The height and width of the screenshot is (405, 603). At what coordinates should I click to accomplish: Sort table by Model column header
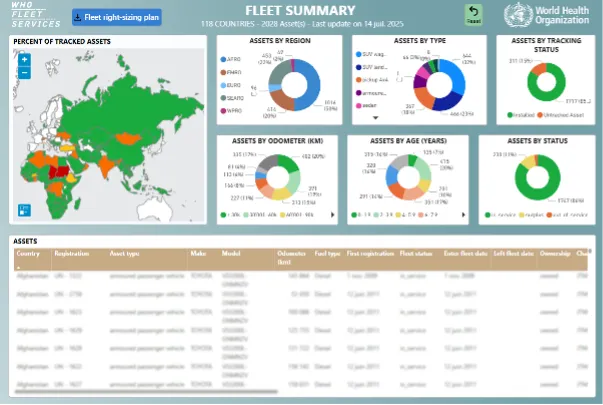coord(247,259)
